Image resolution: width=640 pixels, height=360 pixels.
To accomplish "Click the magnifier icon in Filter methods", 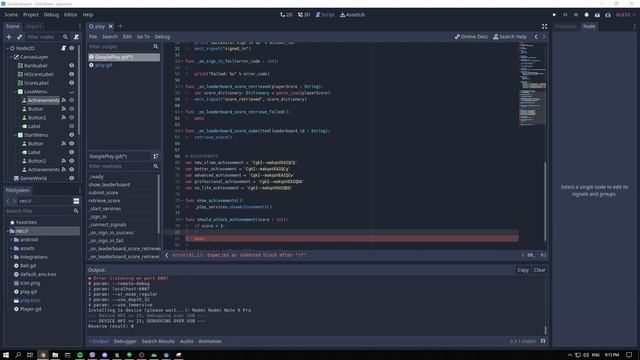I will tap(156, 166).
